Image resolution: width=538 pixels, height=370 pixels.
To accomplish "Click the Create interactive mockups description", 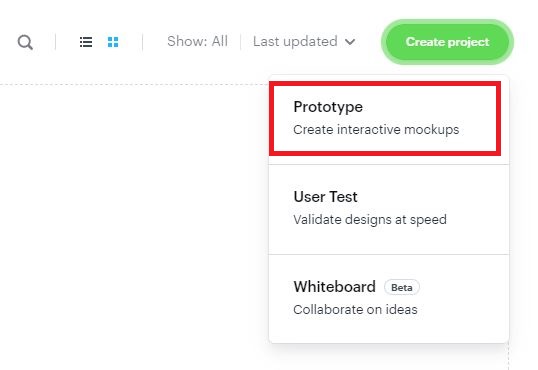I will [376, 130].
